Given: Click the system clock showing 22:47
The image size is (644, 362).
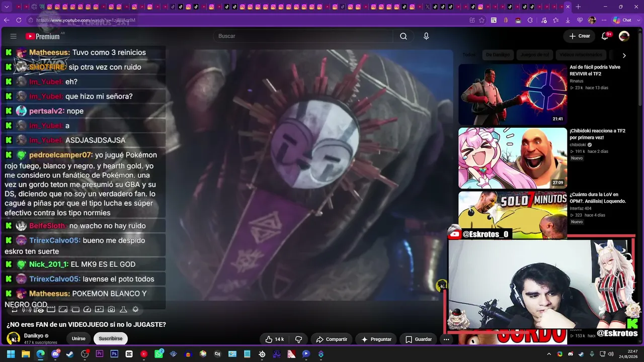Looking at the screenshot, I should tap(628, 354).
